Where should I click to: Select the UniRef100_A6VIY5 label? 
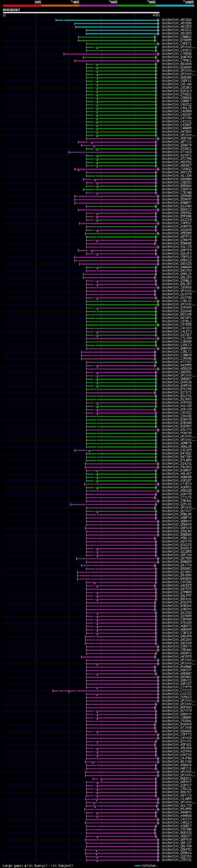[x=177, y=541]
